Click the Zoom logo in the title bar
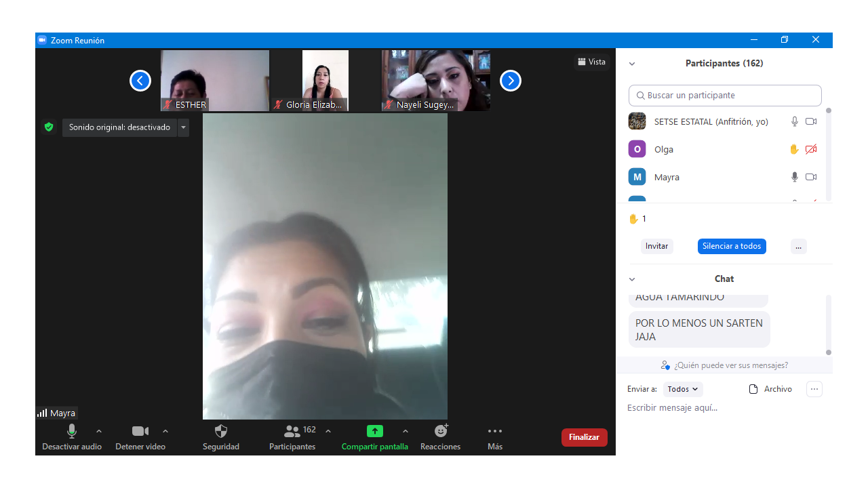 [x=42, y=40]
